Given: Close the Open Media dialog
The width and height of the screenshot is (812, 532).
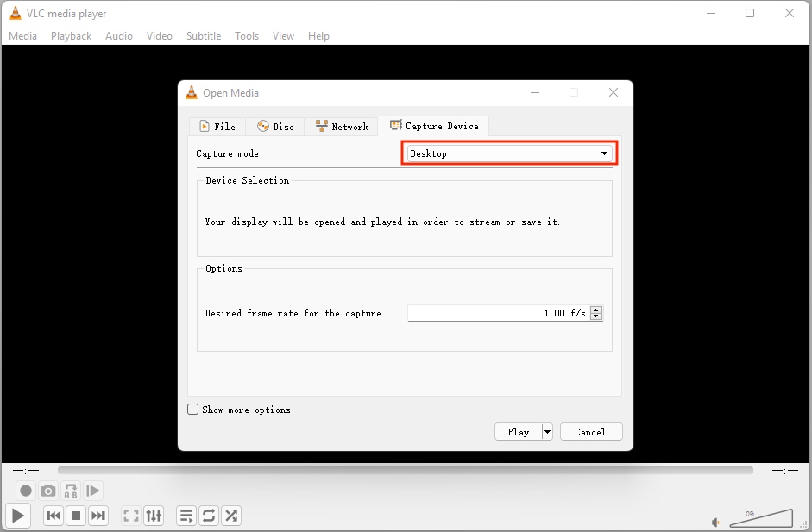Looking at the screenshot, I should pos(614,92).
